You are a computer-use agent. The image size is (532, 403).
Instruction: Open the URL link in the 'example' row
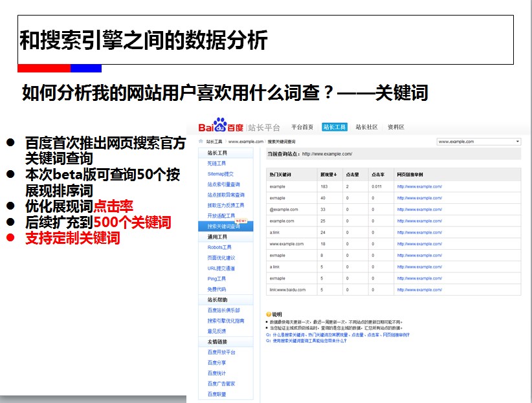(419, 186)
